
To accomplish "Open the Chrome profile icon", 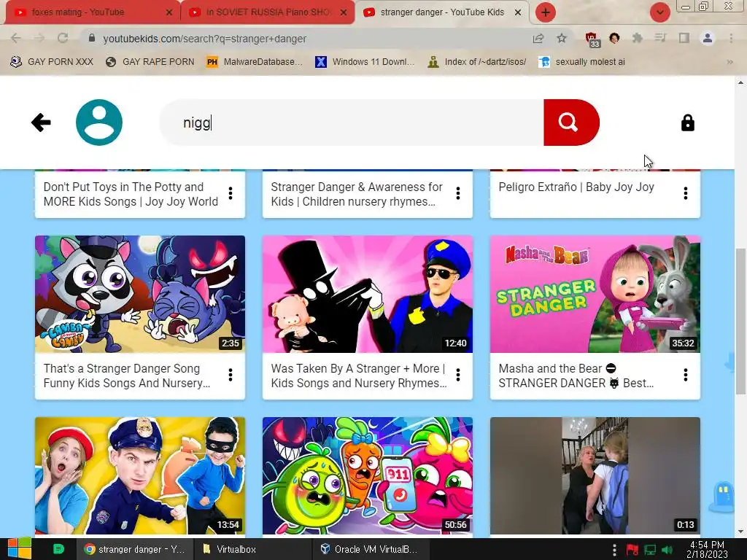I will (708, 38).
